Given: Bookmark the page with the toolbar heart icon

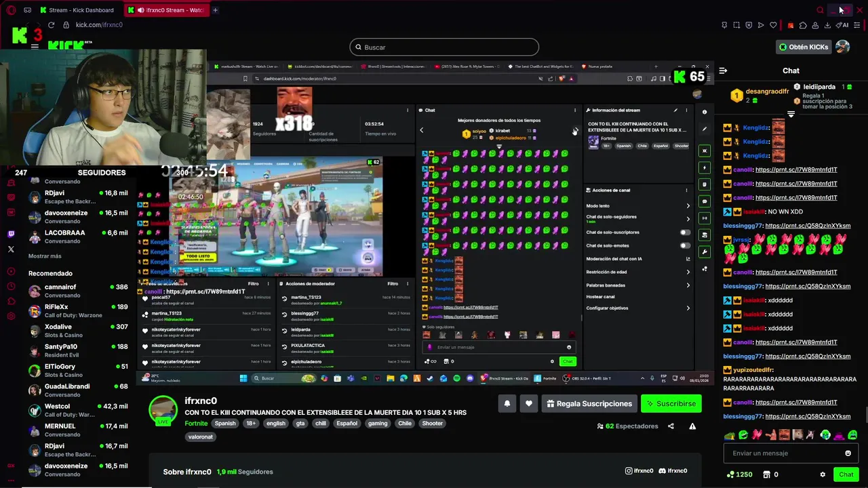Looking at the screenshot, I should (x=773, y=25).
